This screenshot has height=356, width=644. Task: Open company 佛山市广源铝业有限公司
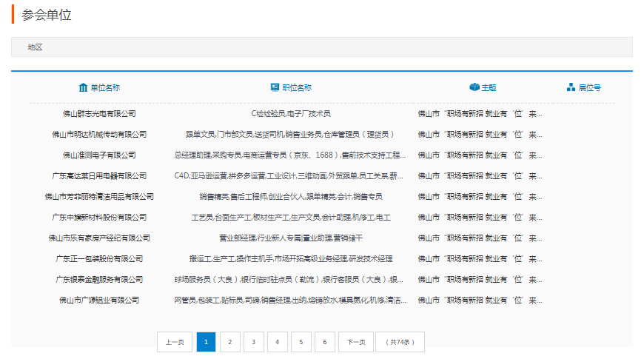[99, 300]
